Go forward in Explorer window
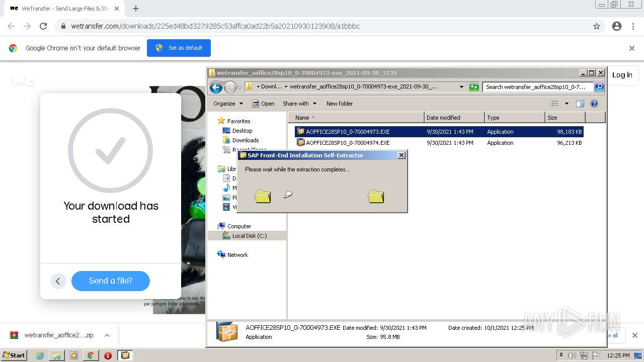 coord(230,87)
